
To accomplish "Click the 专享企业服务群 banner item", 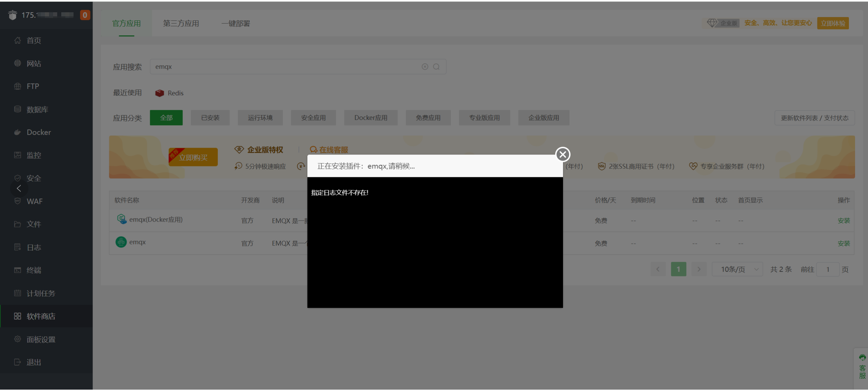I will click(x=727, y=166).
